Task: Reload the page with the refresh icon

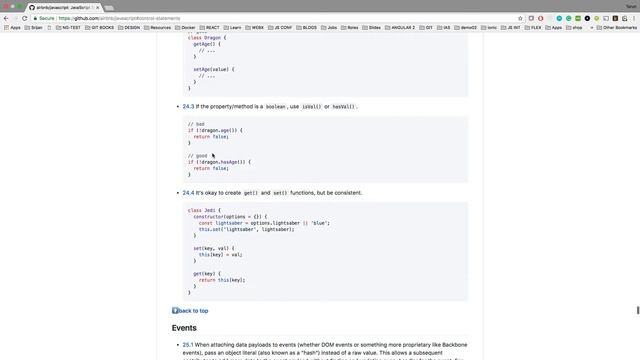Action: 24,18
